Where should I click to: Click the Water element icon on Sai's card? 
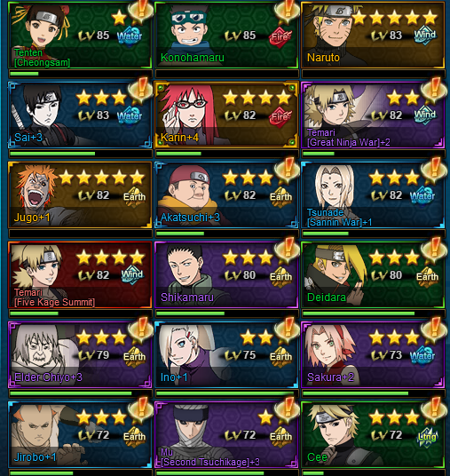coord(130,116)
